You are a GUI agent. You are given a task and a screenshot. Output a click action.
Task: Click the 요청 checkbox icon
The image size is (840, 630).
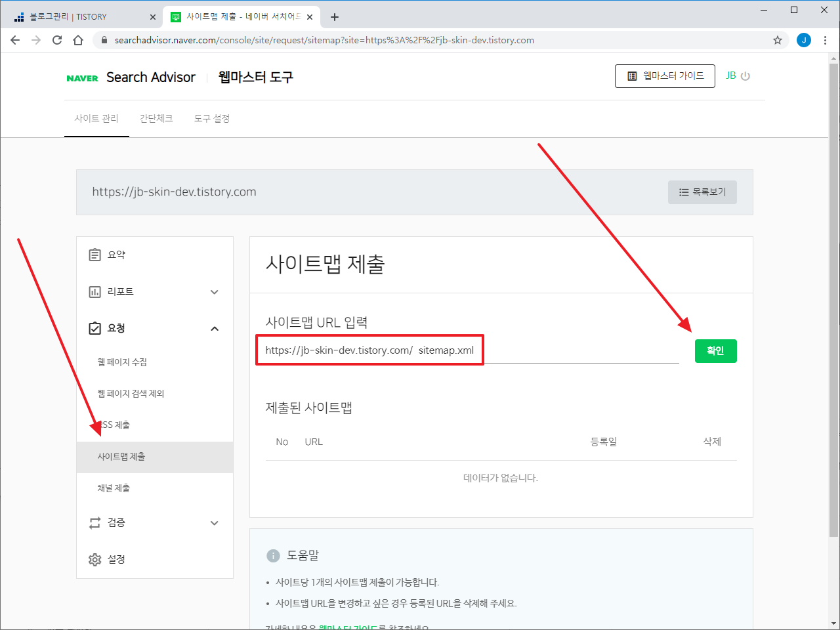pos(95,328)
